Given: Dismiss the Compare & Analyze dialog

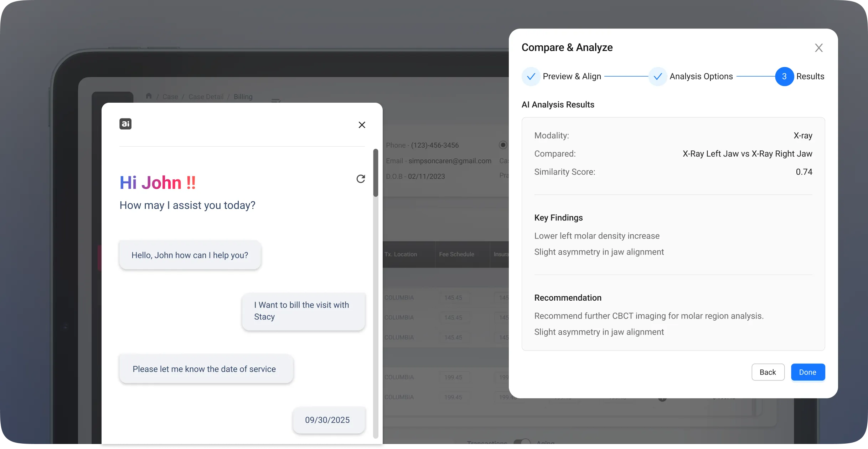Looking at the screenshot, I should click(x=818, y=48).
